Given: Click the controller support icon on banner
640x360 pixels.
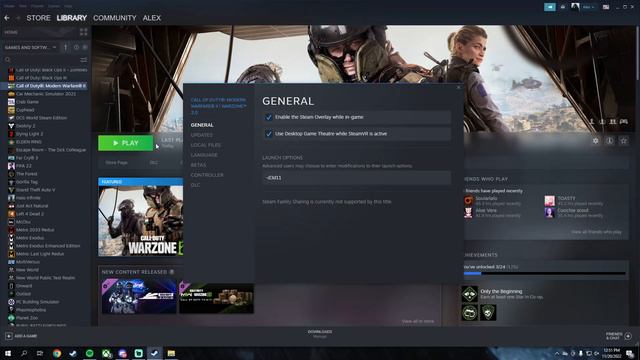Looking at the screenshot, I should coord(624,122).
